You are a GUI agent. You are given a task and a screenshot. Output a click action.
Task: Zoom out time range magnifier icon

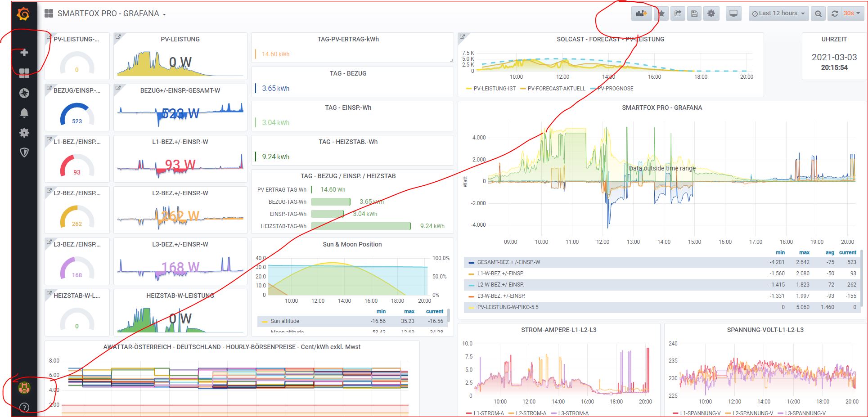[x=818, y=13]
